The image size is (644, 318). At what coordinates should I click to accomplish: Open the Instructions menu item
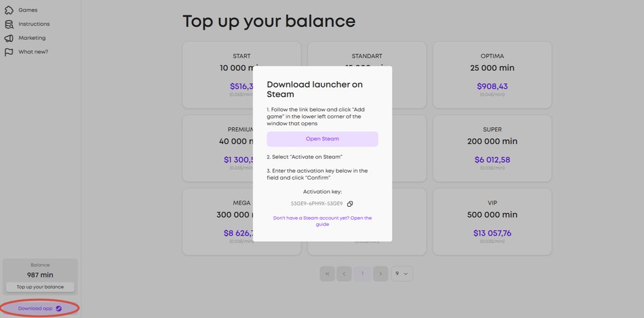[x=33, y=24]
